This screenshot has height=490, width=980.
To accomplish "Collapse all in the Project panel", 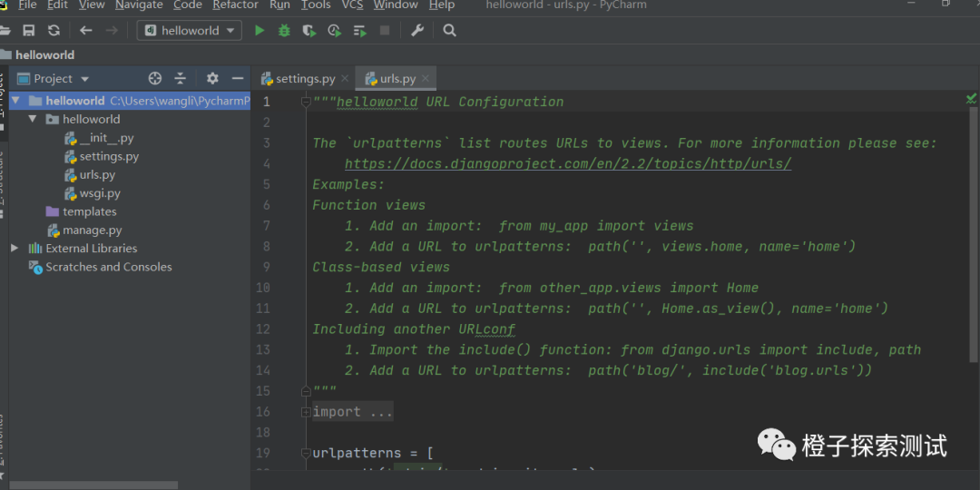I will (x=180, y=78).
